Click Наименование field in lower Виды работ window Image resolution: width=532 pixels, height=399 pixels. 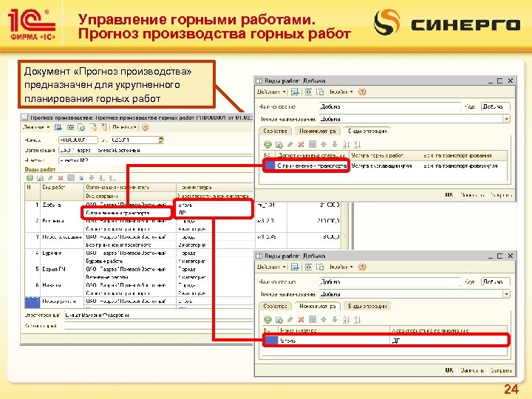[x=390, y=282]
